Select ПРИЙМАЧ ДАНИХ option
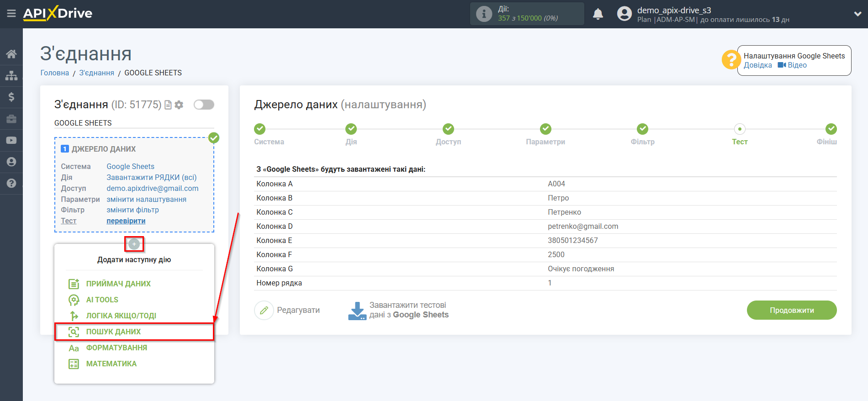 click(118, 284)
